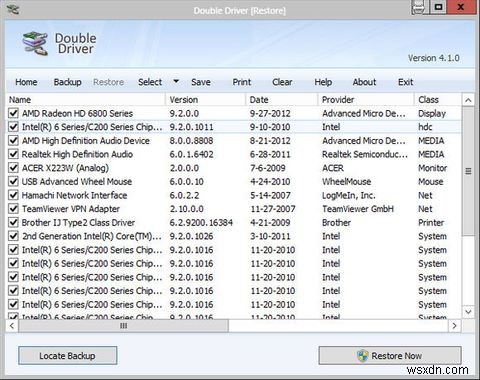
Task: Click the horizontal scrollbar thumb
Action: [x=124, y=326]
